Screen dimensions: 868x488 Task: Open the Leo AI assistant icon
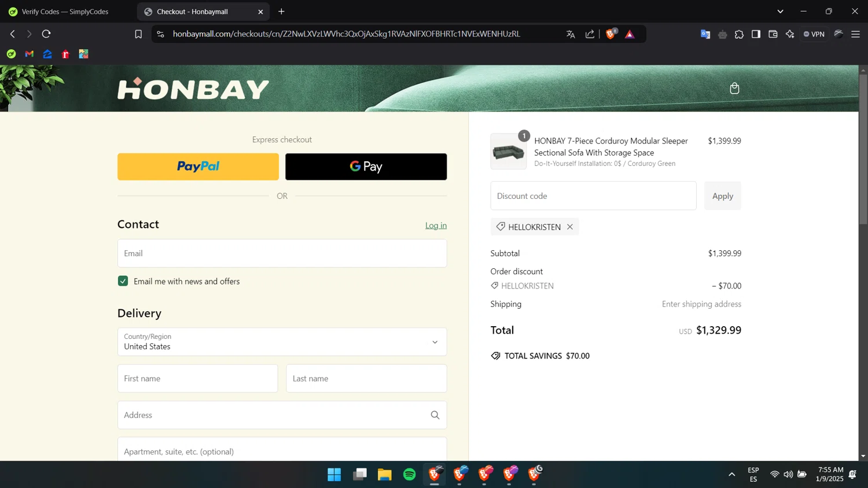[x=790, y=34]
